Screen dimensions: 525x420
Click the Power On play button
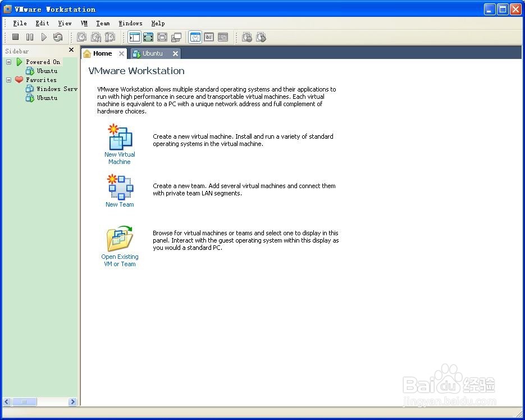point(44,37)
